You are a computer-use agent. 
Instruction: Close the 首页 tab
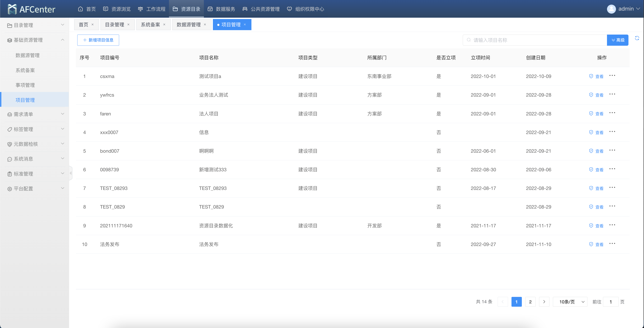pyautogui.click(x=92, y=25)
